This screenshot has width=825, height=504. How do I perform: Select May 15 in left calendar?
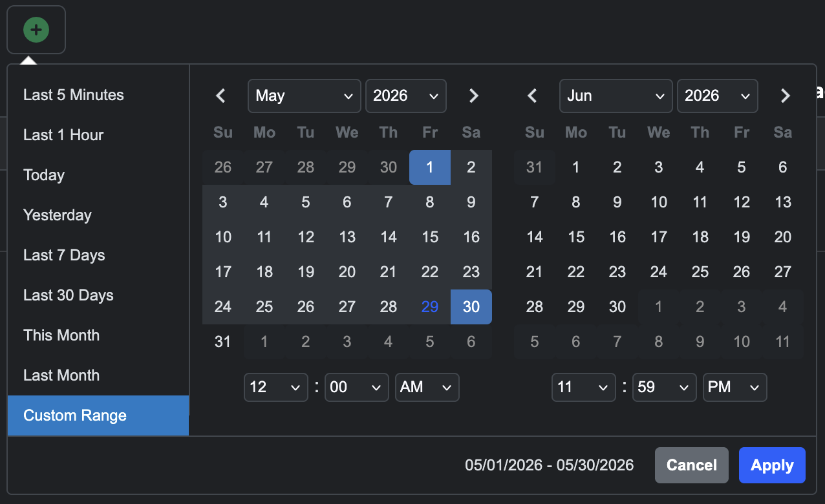point(430,237)
